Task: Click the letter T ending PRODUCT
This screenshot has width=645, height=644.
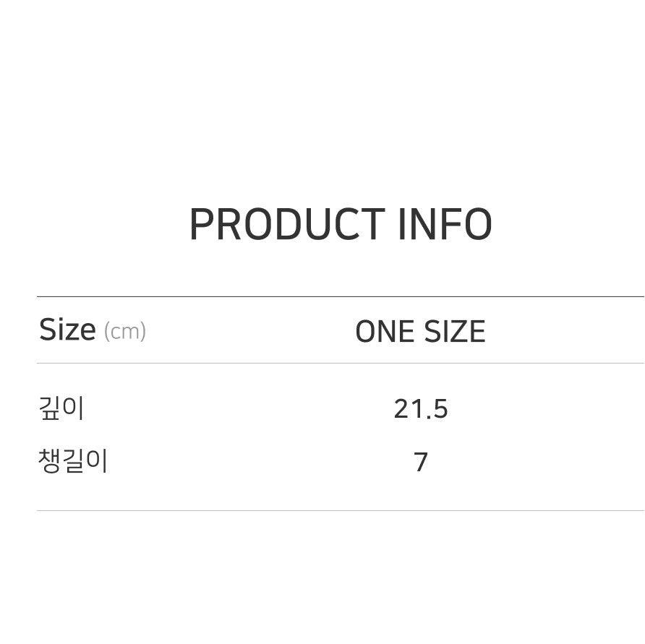Action: pos(372,225)
